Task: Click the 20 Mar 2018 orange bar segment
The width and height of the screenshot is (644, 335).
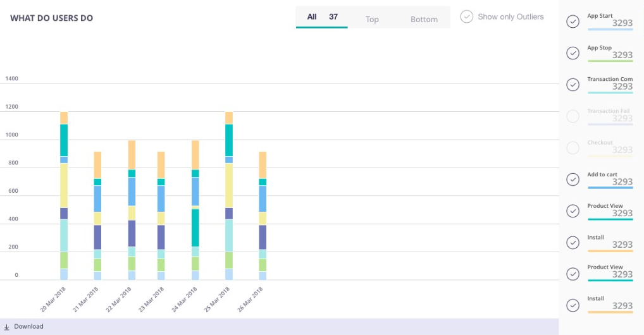Action: click(64, 118)
